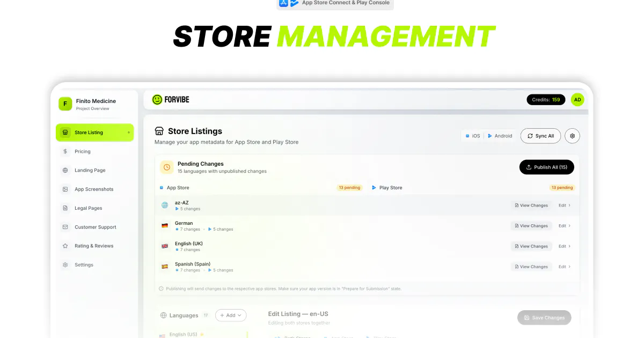Click the Pricing dollar icon
The image size is (644, 338).
[x=65, y=151]
